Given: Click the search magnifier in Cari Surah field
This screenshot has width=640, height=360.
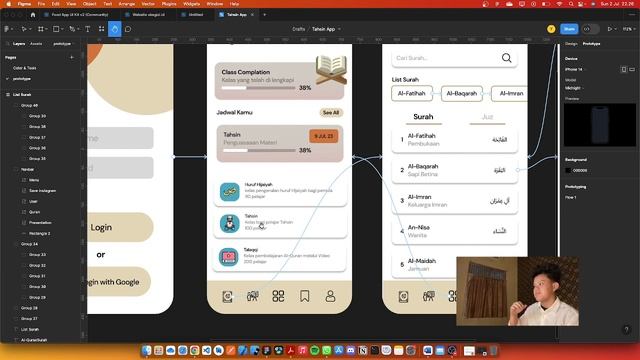Looking at the screenshot, I should [507, 58].
